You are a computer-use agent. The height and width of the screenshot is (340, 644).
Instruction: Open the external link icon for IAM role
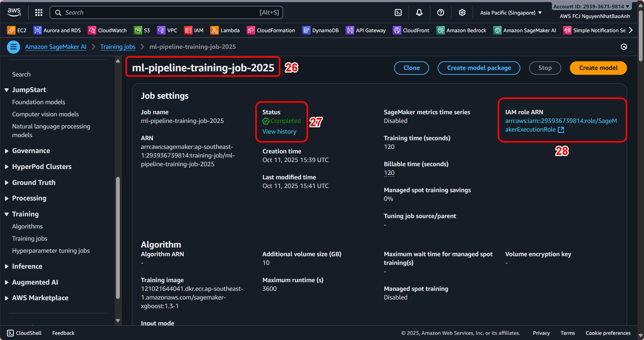561,129
